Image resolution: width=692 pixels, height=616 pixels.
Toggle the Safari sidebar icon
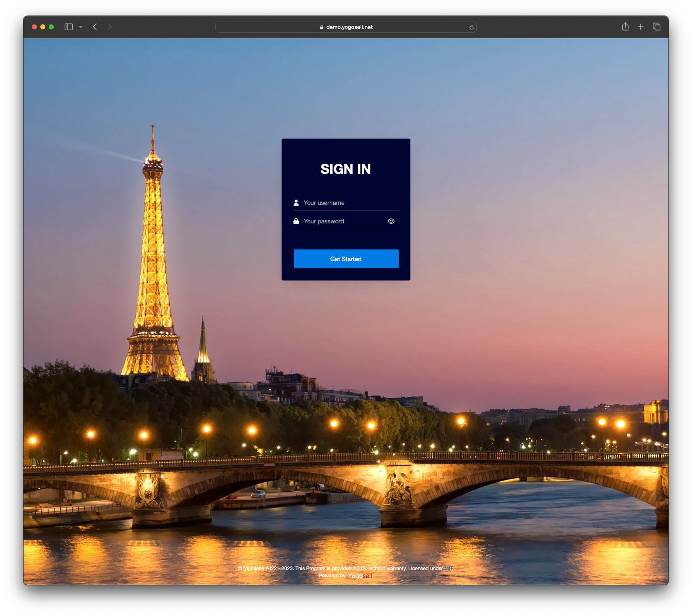click(68, 27)
